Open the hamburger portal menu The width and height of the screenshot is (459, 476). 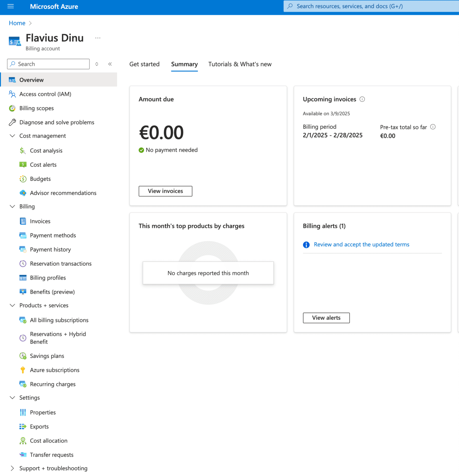coord(10,6)
